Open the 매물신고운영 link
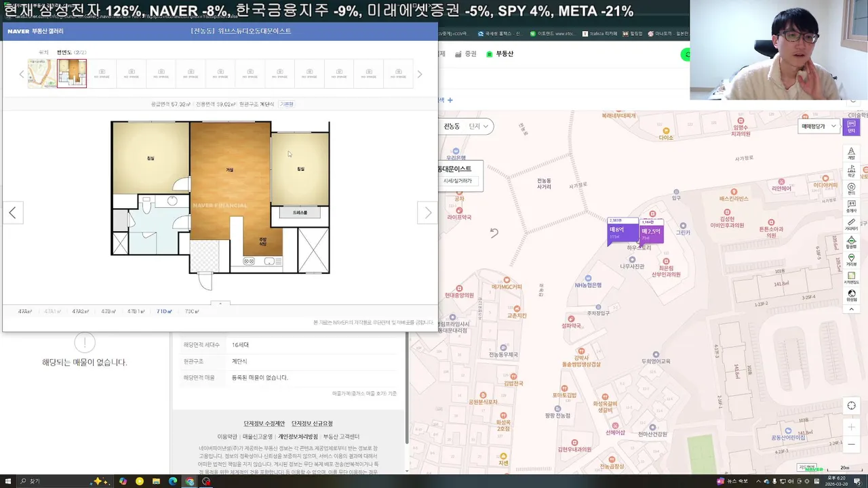Image resolution: width=868 pixels, height=488 pixels. tap(258, 436)
